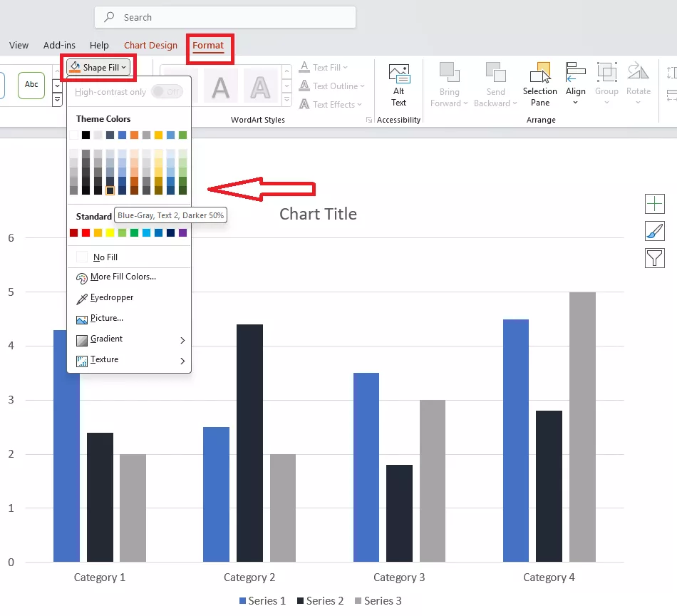Select the green theme color swatch
This screenshot has width=677, height=616.
coord(182,135)
